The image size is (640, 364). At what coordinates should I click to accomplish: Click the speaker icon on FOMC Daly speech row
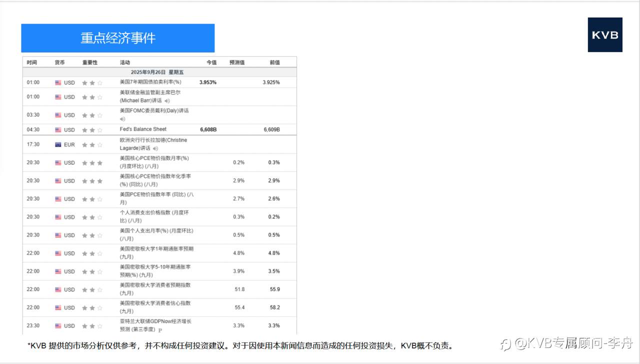click(122, 119)
